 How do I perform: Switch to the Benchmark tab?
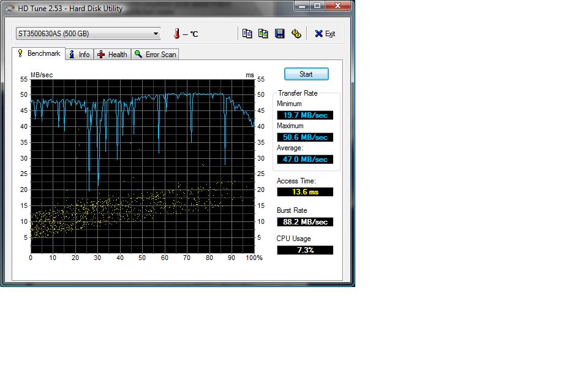39,53
